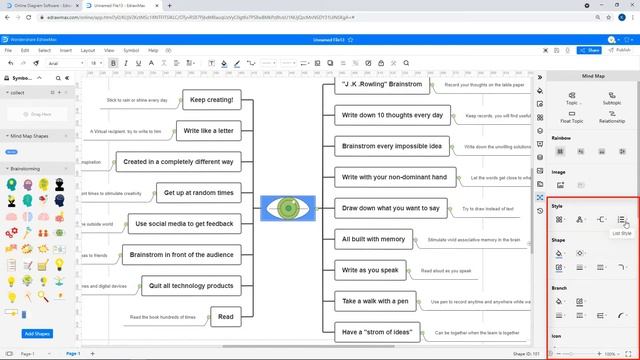This screenshot has width=640, height=360.
Task: Star the Unnamed File title
Action: pos(351,40)
